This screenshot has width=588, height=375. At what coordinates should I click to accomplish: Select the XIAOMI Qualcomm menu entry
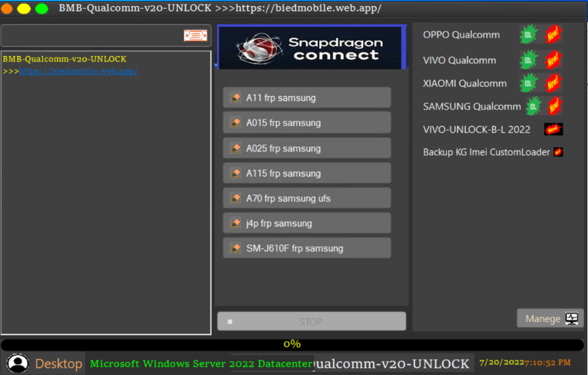pyautogui.click(x=465, y=83)
